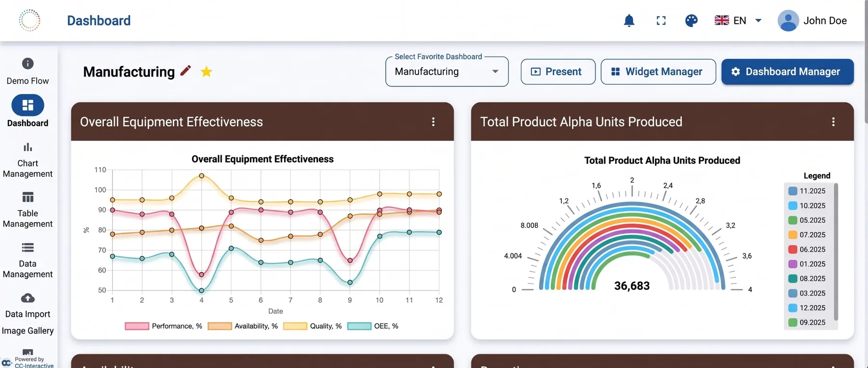Open the Widget Manager
This screenshot has height=368, width=868.
658,72
